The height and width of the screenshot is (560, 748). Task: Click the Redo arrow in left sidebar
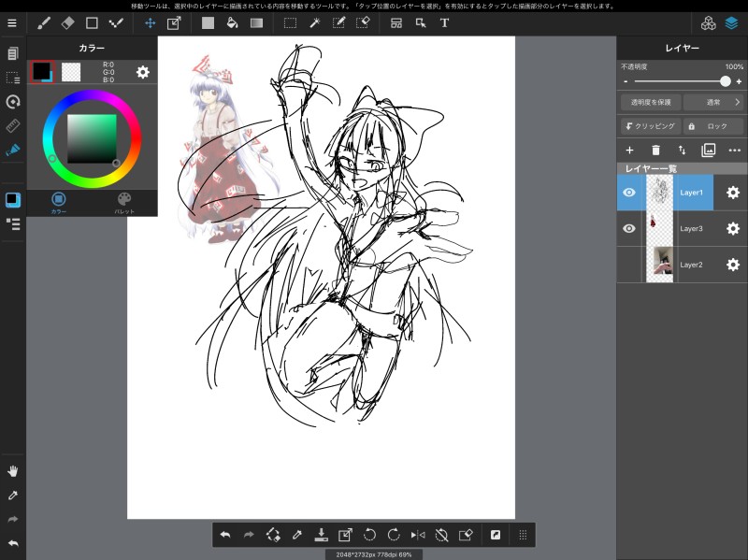click(13, 519)
